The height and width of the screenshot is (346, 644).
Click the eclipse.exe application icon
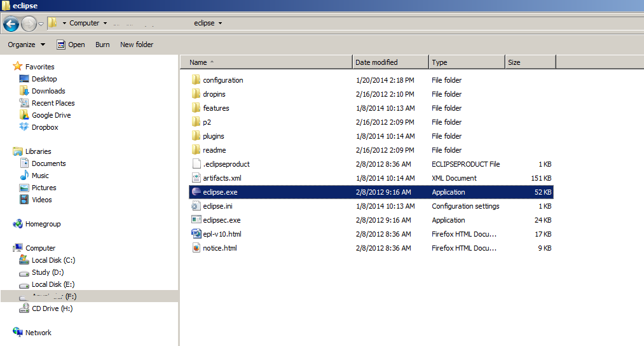[x=196, y=191]
